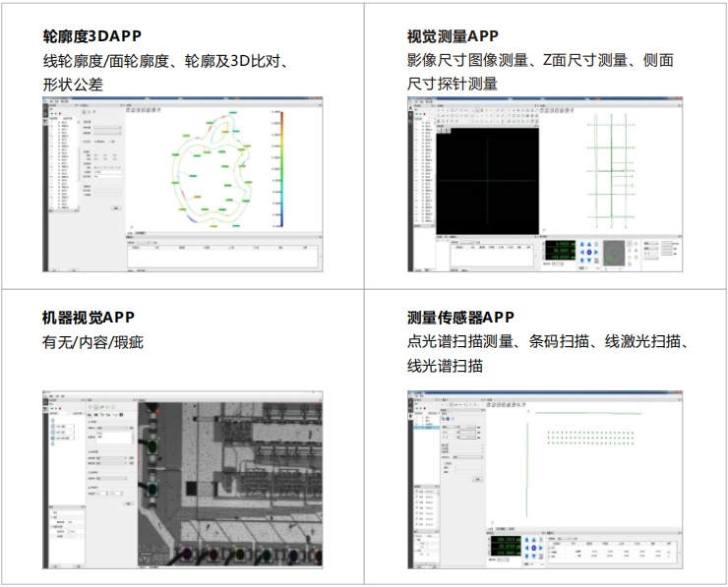Click the yellow-outlined pad on the 机器视觉APP chip image

[240, 554]
